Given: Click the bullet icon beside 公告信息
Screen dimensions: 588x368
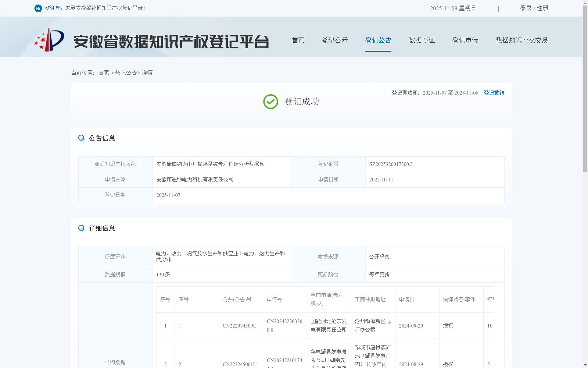Looking at the screenshot, I should (81, 138).
